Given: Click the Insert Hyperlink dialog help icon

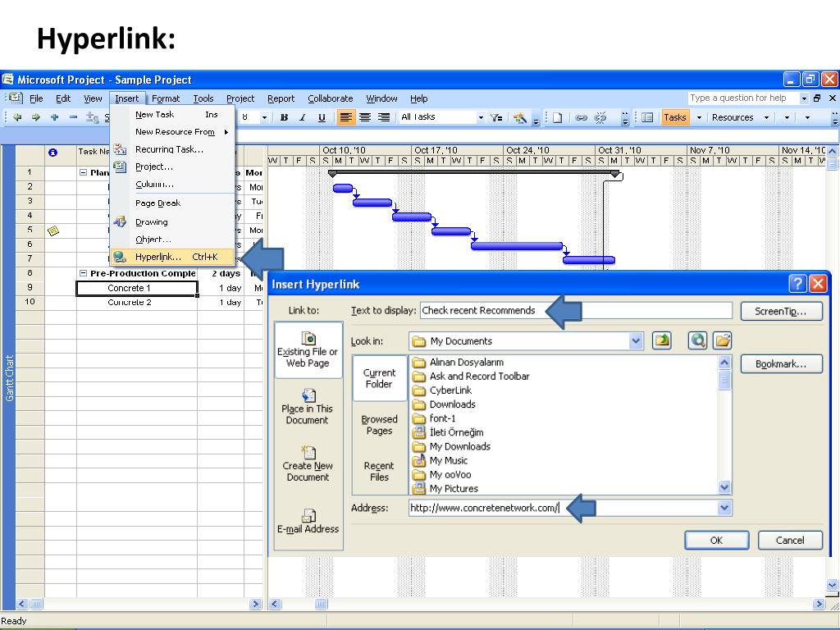Looking at the screenshot, I should point(797,283).
